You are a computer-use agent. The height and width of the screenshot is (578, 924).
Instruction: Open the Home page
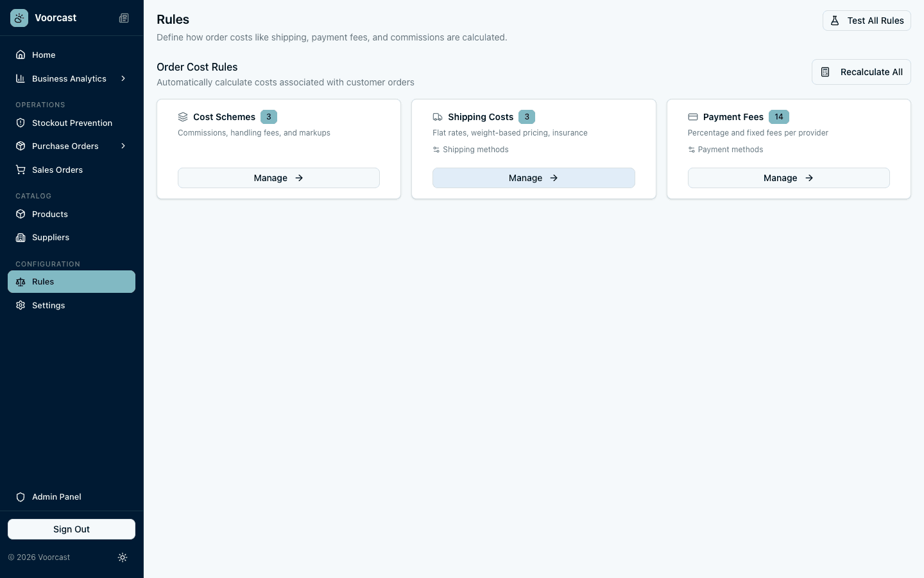[x=44, y=55]
